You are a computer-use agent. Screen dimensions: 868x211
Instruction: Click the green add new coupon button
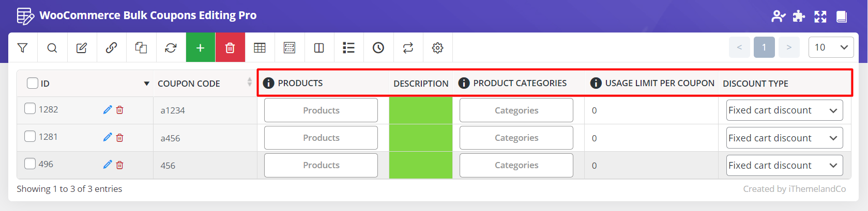(x=201, y=48)
